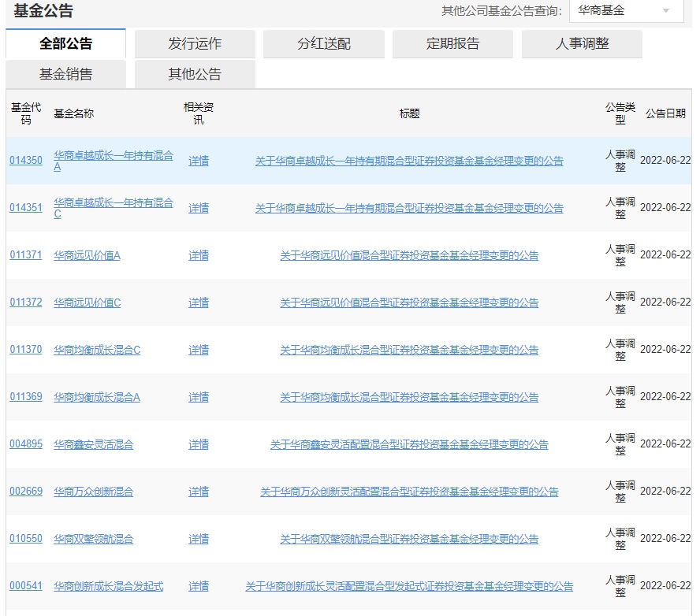
Task: Open the 其他公告 tab
Action: pos(195,74)
